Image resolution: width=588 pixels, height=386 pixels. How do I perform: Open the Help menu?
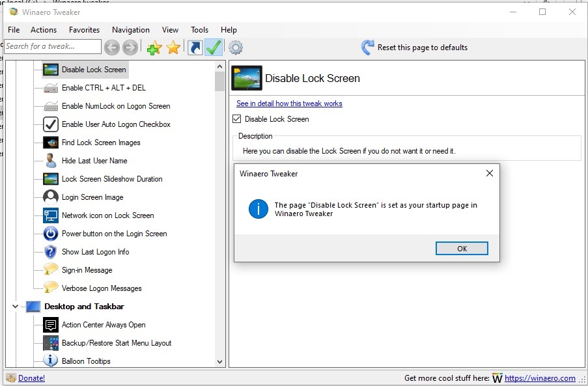(x=229, y=30)
